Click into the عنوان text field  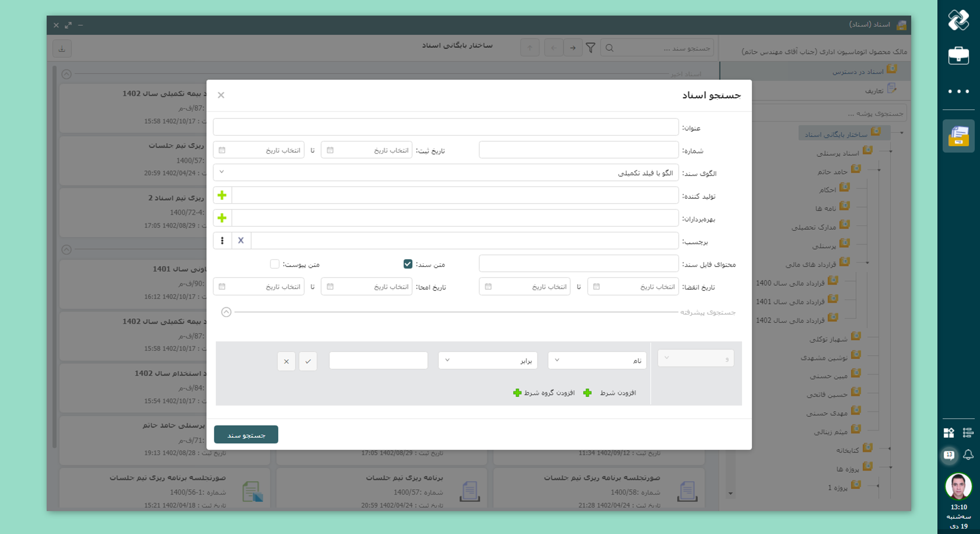click(445, 127)
